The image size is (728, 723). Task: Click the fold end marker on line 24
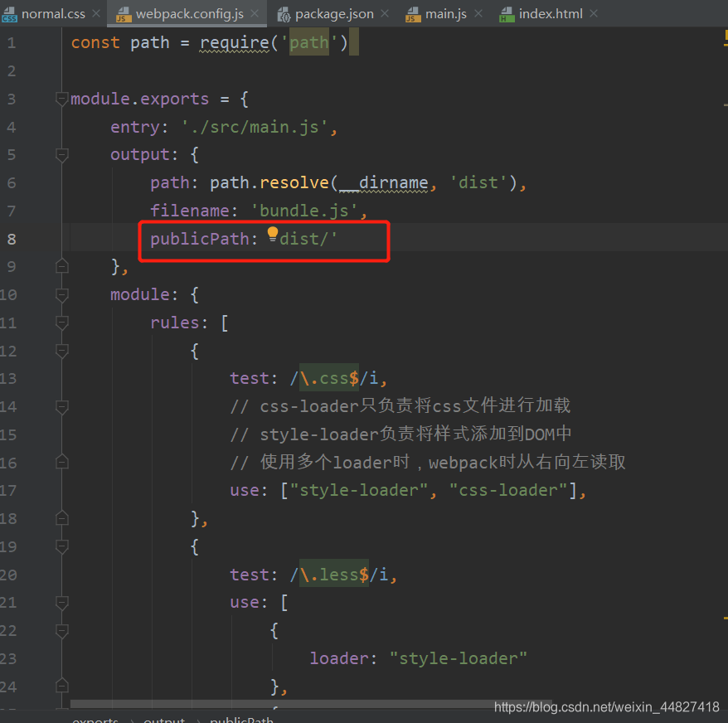pos(61,686)
